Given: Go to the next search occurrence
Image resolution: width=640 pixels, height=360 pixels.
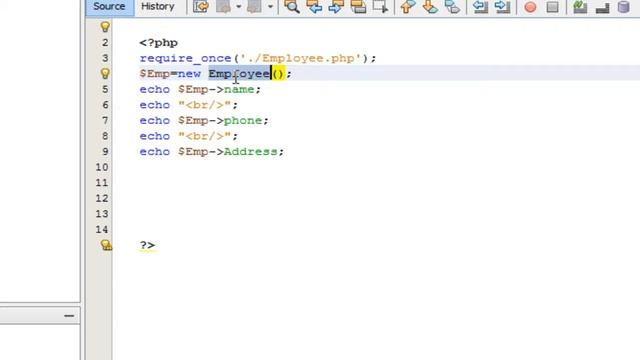Looking at the screenshot, I should pyautogui.click(x=336, y=7).
